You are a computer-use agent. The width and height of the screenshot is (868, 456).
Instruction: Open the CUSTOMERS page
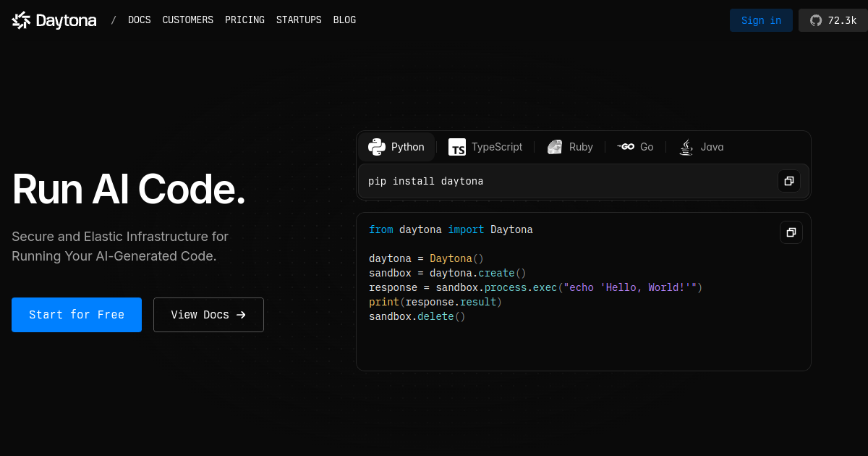[x=188, y=20]
